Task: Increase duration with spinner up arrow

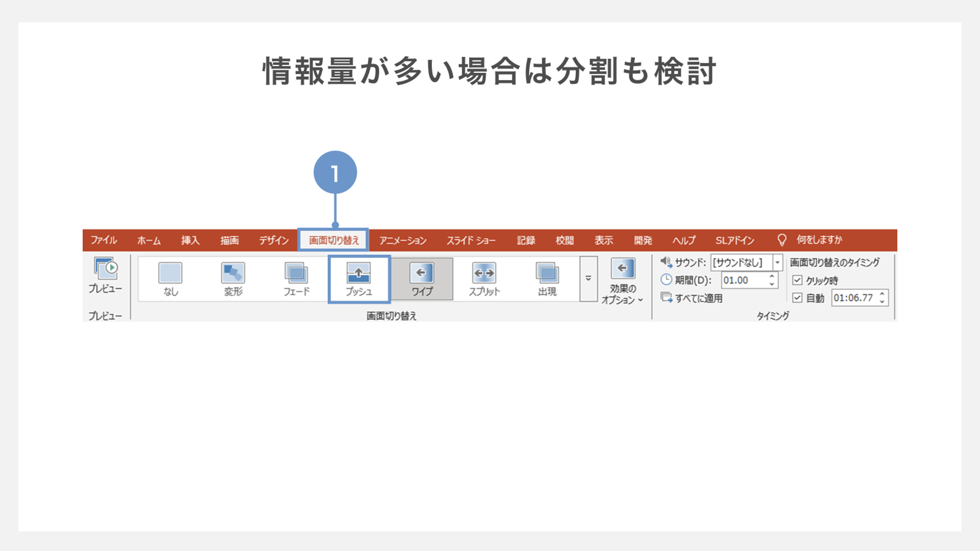Action: [x=772, y=276]
